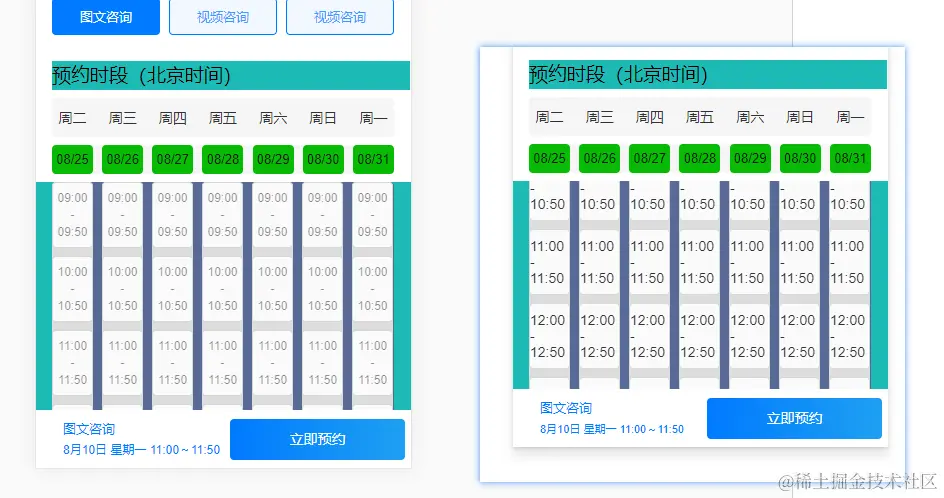Pick left panel 08/29 slot 09:00-09:50
The height and width of the screenshot is (498, 944).
pyautogui.click(x=273, y=214)
